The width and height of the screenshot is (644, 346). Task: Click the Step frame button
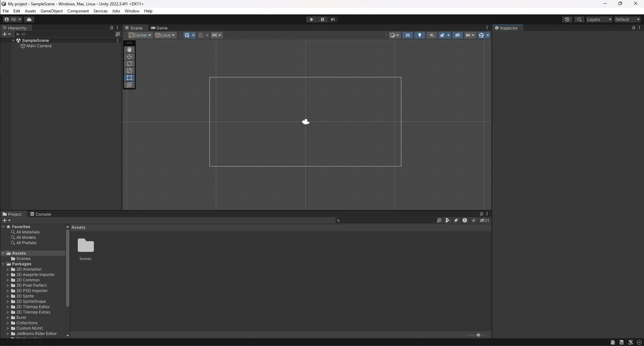[333, 19]
